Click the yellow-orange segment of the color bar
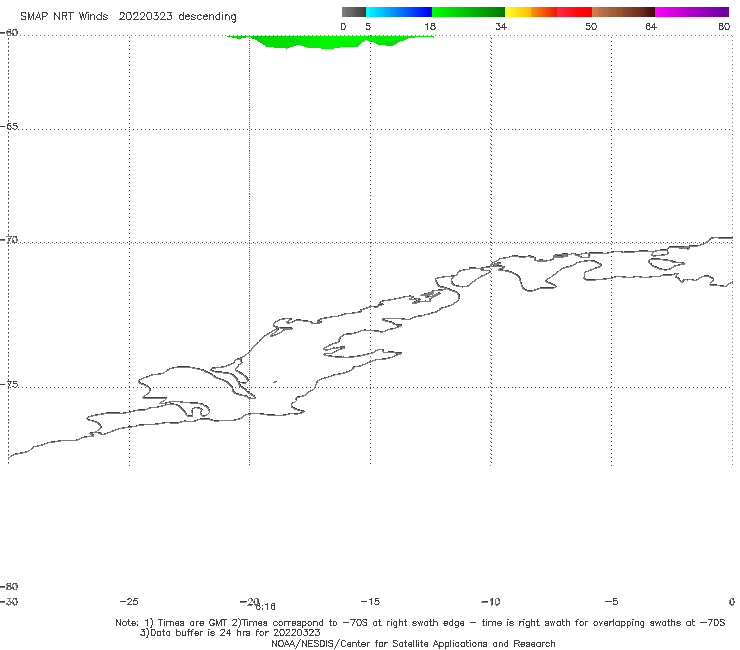 pos(531,12)
